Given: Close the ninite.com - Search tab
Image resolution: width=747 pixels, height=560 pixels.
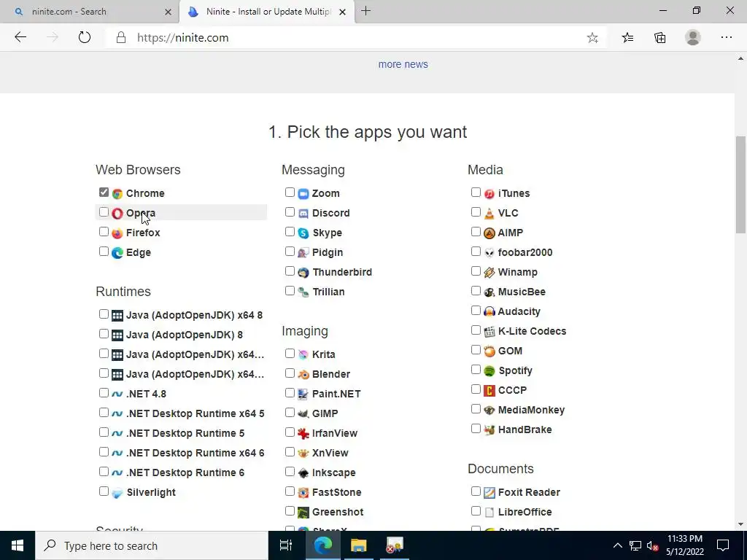Looking at the screenshot, I should point(168,12).
